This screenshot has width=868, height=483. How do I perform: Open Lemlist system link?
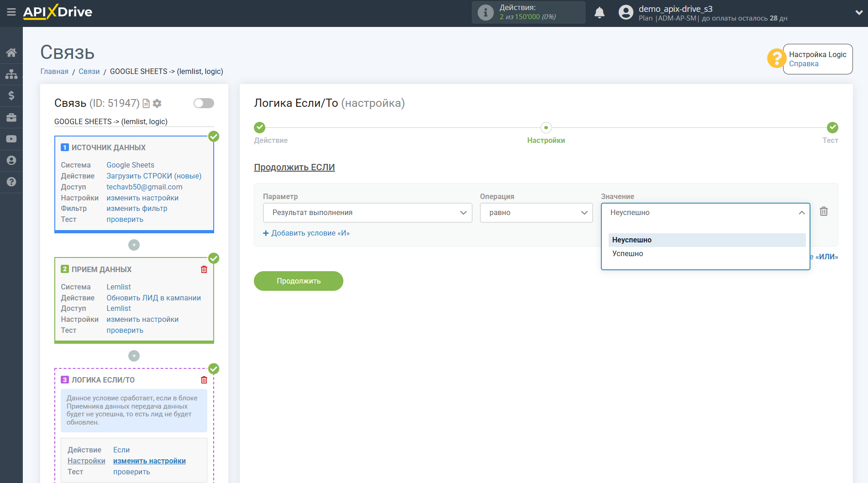coord(119,287)
